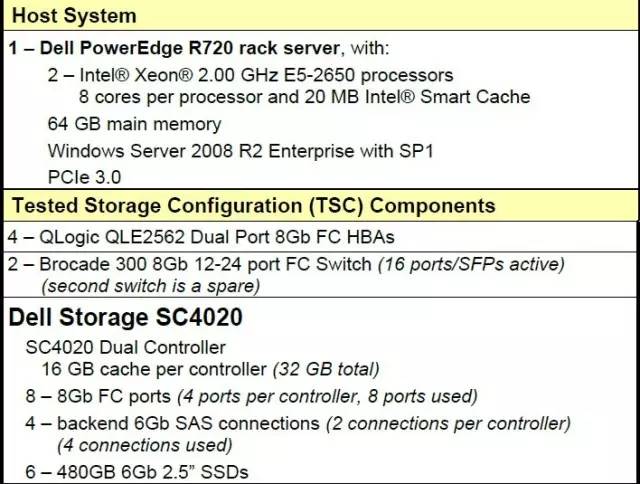
Task: Click the second switch is a spare note
Action: [x=151, y=286]
